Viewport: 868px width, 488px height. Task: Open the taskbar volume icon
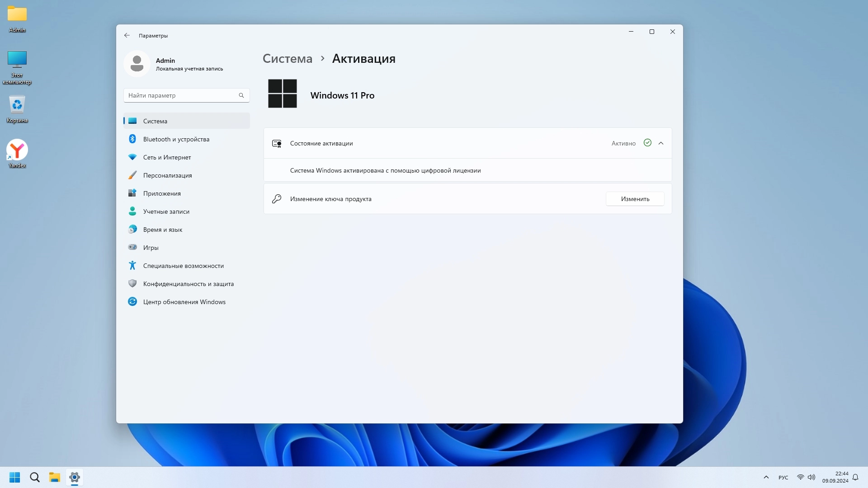[811, 477]
